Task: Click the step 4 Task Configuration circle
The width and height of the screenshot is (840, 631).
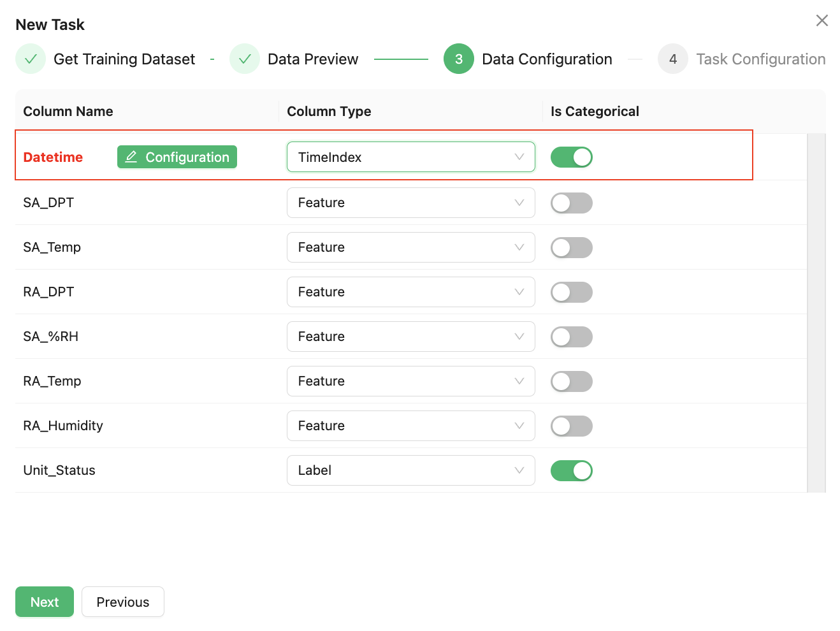Action: click(x=673, y=59)
